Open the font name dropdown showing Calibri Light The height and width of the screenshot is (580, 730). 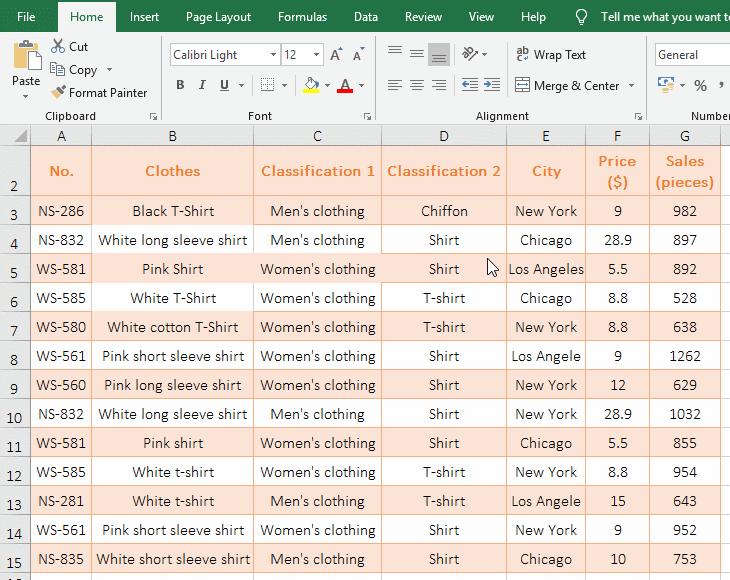point(273,55)
